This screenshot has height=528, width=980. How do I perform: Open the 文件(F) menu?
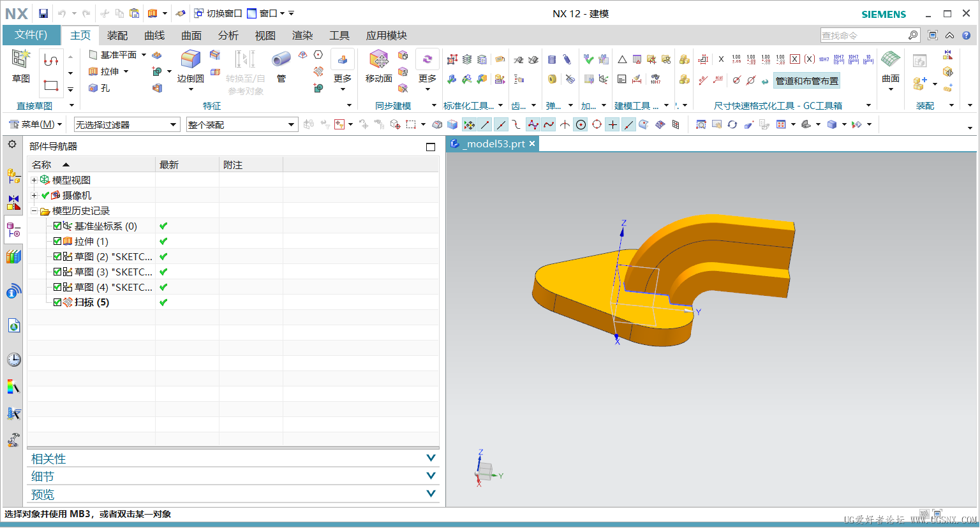pos(31,35)
